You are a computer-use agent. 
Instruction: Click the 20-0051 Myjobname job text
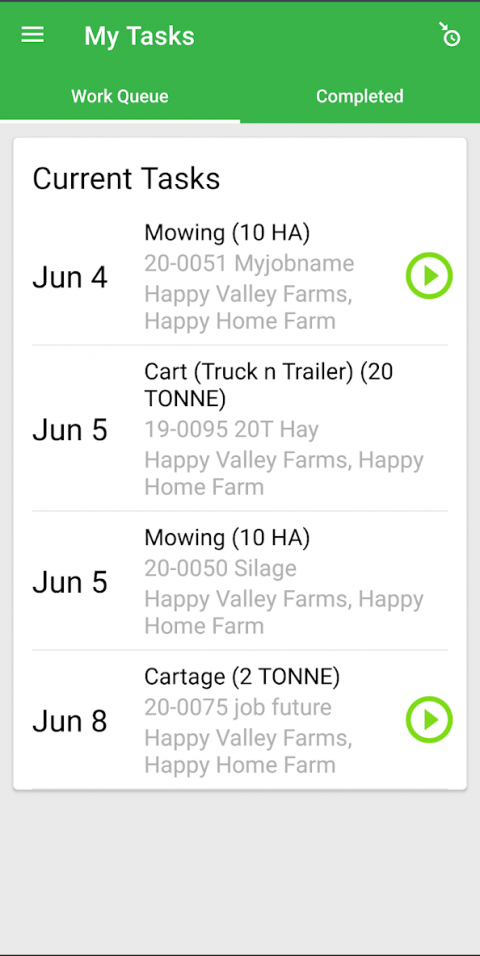(x=249, y=263)
